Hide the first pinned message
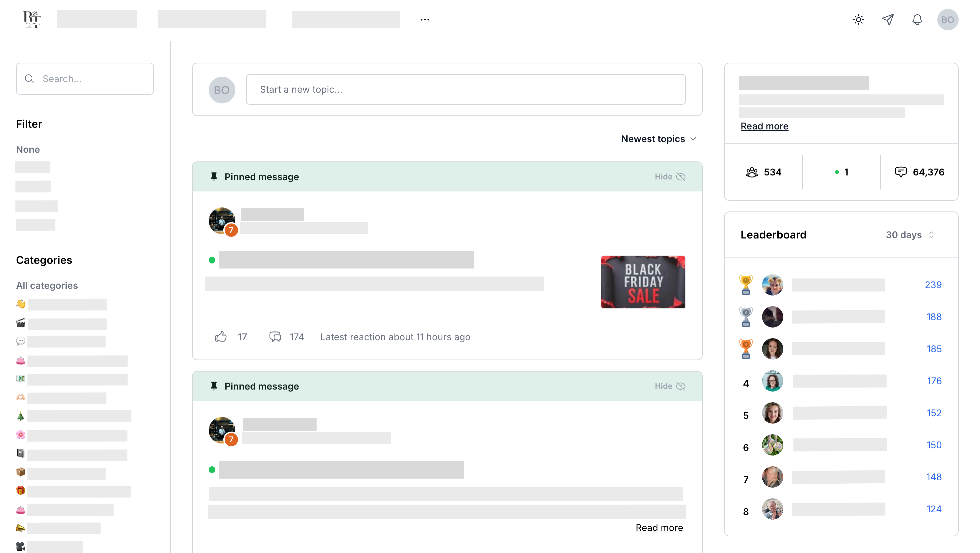 tap(670, 176)
